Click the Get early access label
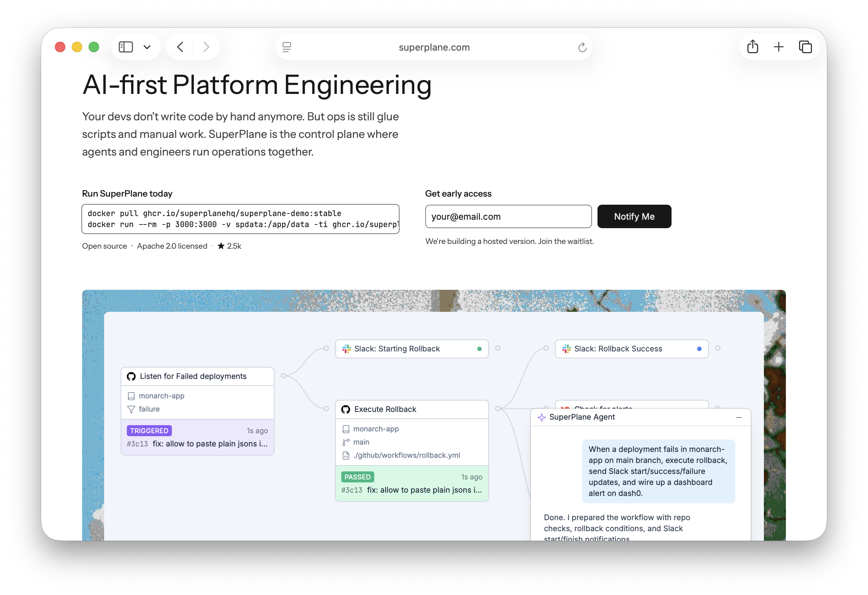The image size is (868, 595). coord(458,194)
